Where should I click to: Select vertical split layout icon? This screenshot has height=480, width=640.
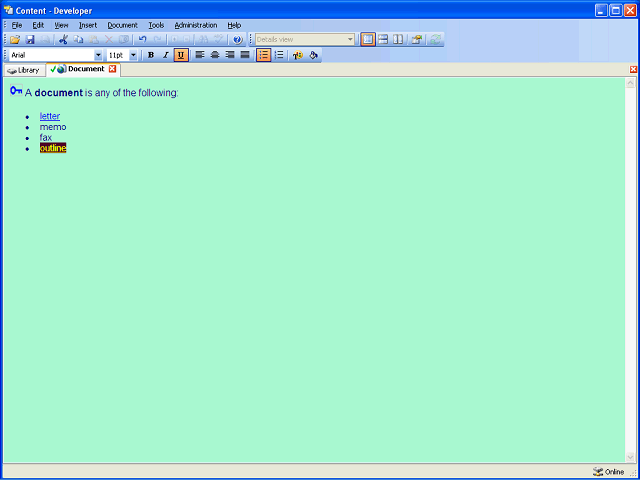[x=398, y=40]
